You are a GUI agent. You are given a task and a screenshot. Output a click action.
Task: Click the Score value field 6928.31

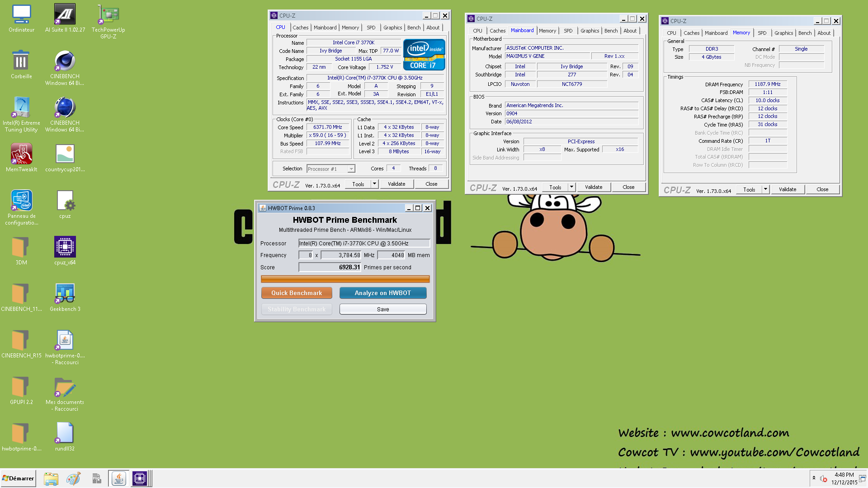[330, 267]
